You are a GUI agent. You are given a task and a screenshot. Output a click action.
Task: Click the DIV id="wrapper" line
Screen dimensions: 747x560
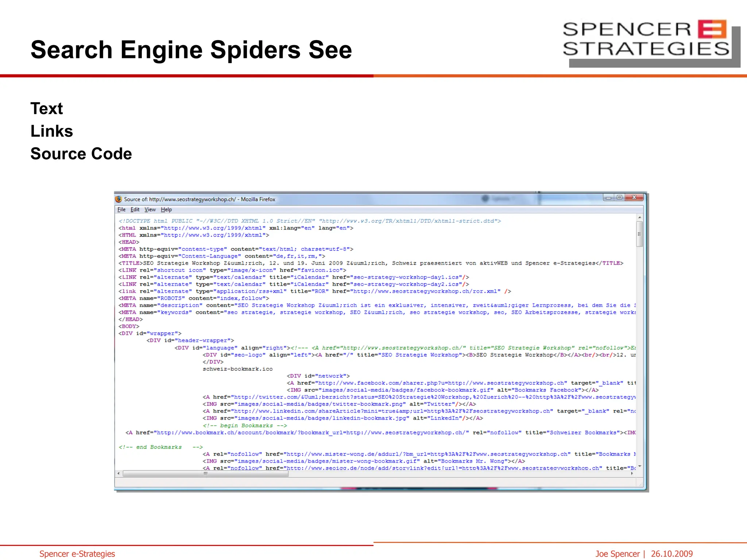(150, 334)
